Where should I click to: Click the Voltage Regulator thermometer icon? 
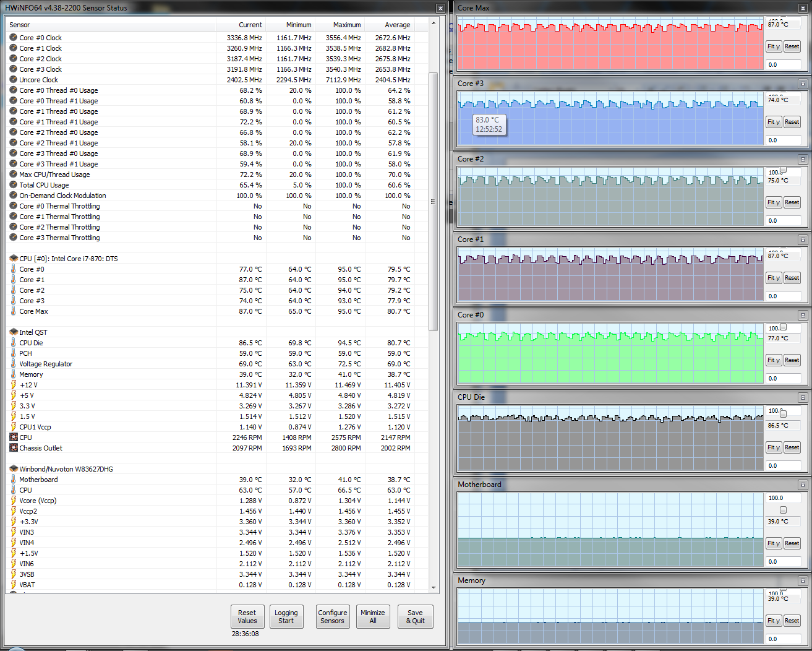click(13, 364)
